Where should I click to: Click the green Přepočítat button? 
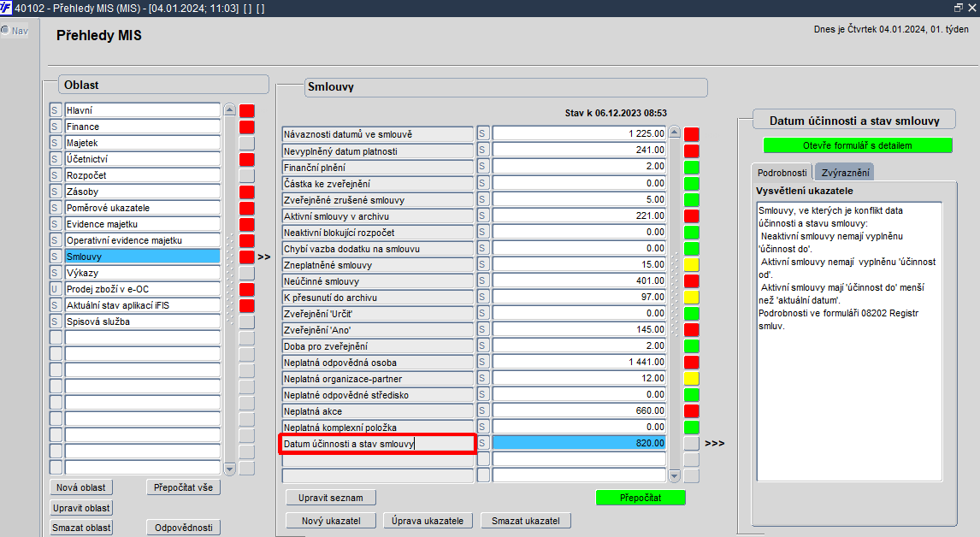click(x=641, y=498)
